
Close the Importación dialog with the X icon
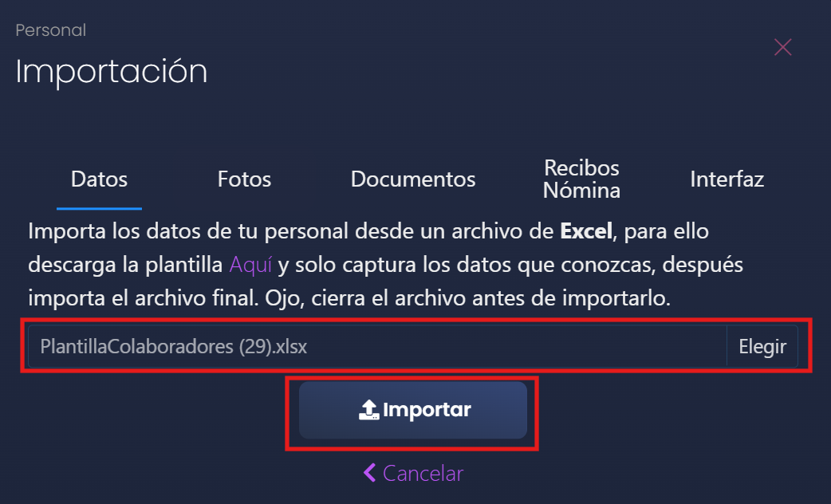[783, 47]
